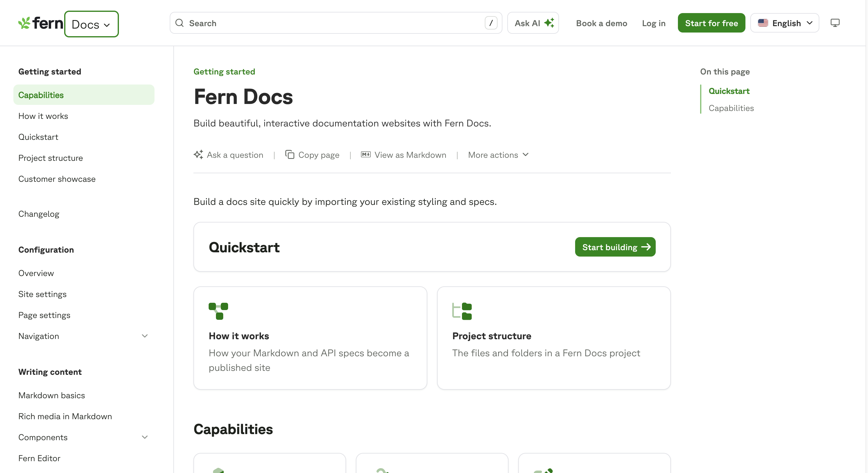
Task: Click the Writing content sidebar heading
Action: pos(50,372)
